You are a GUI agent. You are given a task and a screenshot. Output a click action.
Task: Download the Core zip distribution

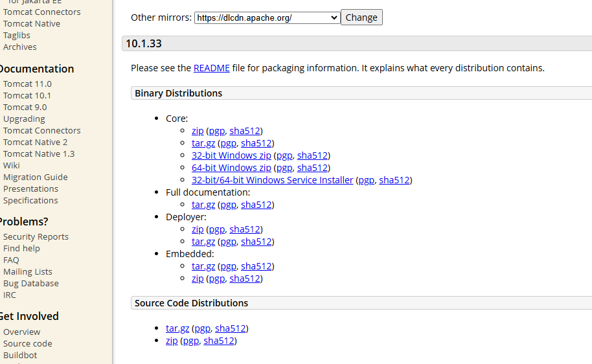(x=198, y=131)
